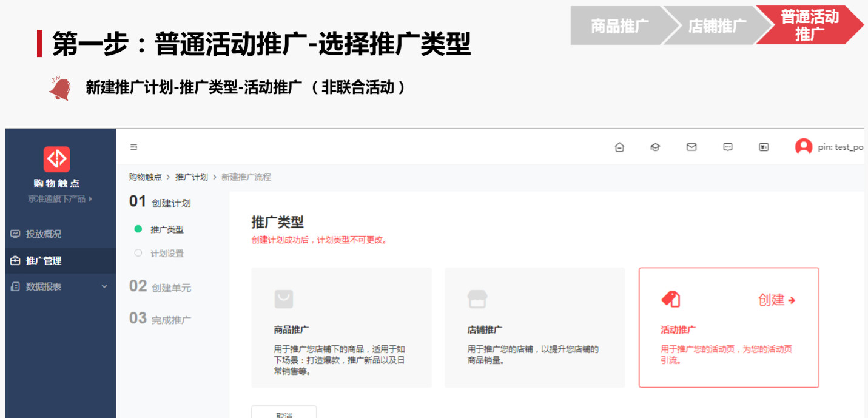Image resolution: width=868 pixels, height=418 pixels.
Task: Collapse sidebar with the hamburger menu icon
Action: click(133, 147)
